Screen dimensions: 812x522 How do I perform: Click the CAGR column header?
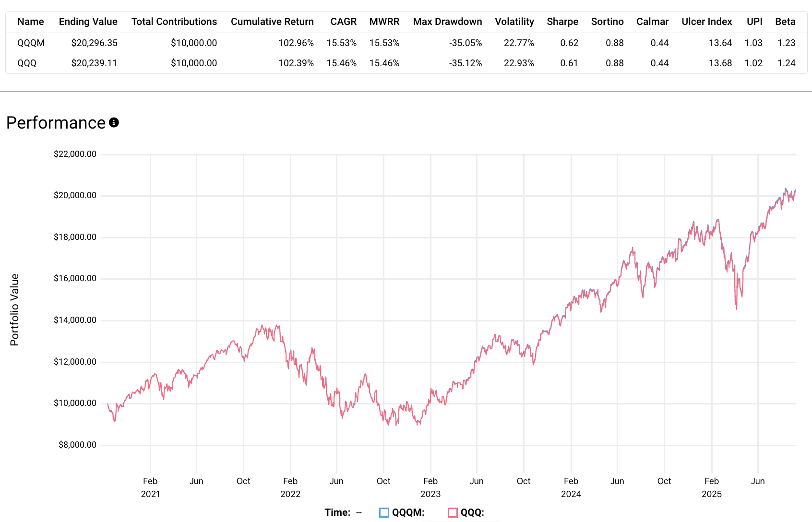[343, 22]
